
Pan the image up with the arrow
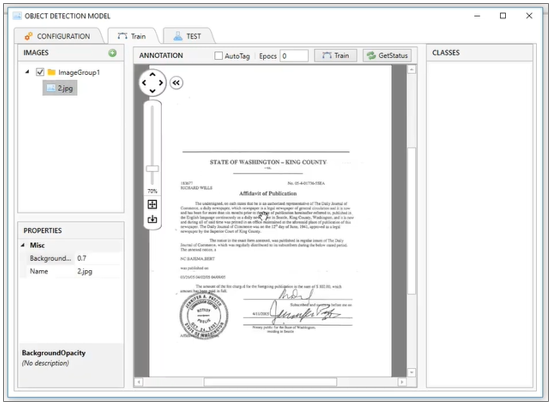coord(152,74)
